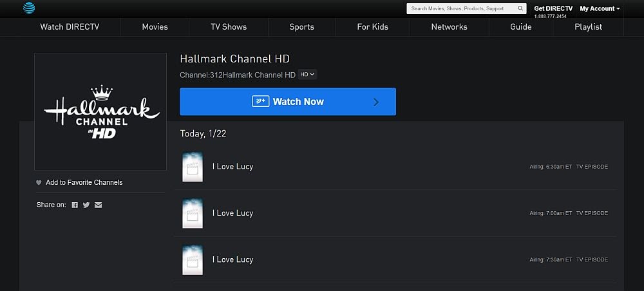Go to the TV Shows section

click(229, 27)
